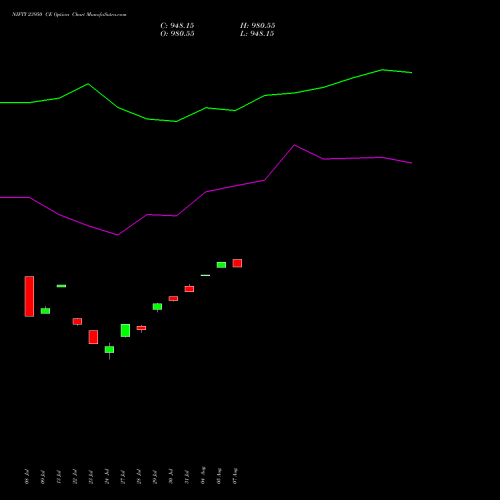
Task: Click the '05 Aug' date axis label
Action: 219,475
